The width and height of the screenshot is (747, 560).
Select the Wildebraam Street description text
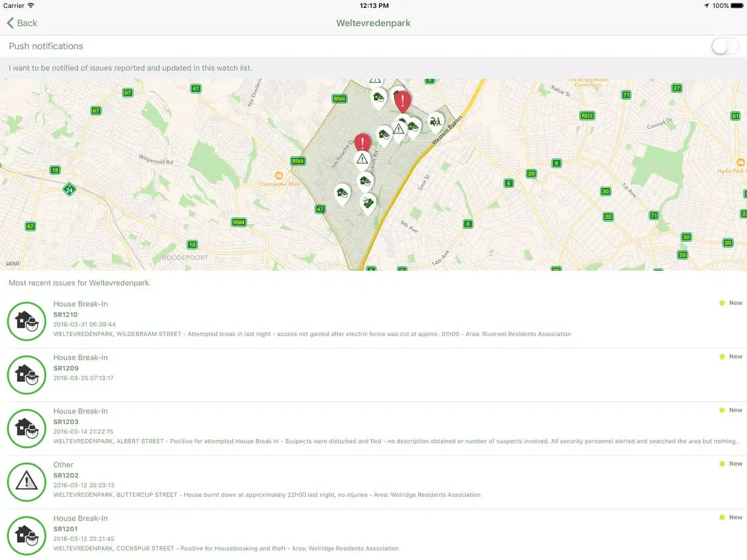pyautogui.click(x=312, y=335)
